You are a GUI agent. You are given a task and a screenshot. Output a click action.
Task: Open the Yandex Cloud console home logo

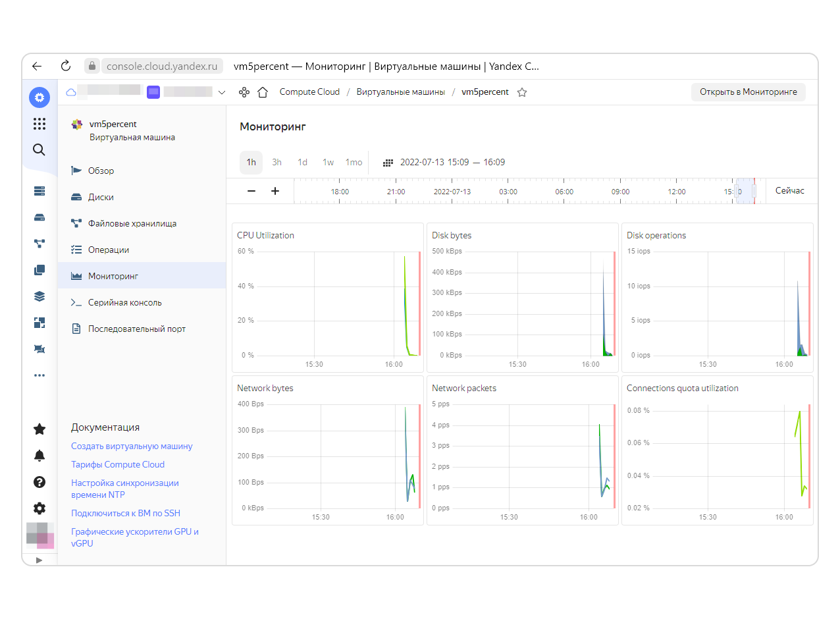coord(39,97)
